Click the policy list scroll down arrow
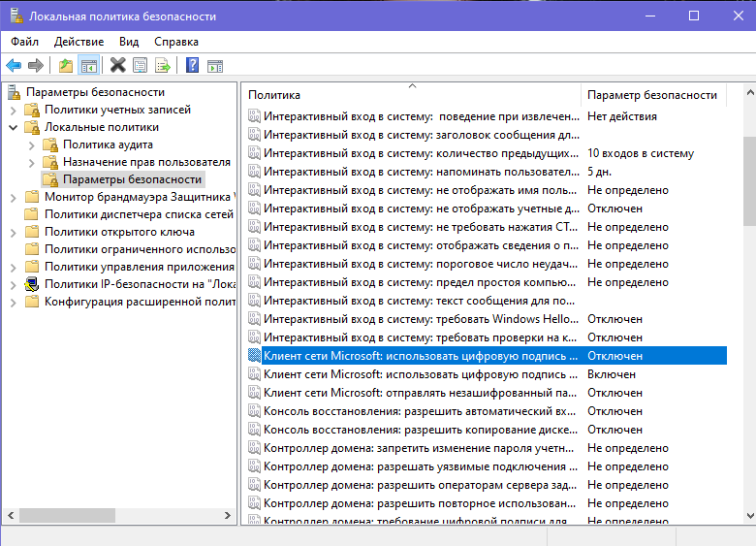This screenshot has width=756, height=546. point(750,516)
